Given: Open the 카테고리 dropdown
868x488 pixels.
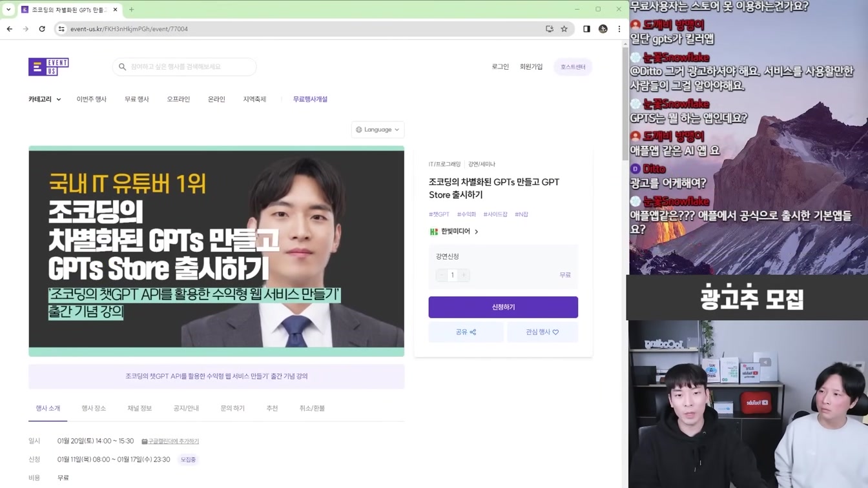Looking at the screenshot, I should pos(45,99).
